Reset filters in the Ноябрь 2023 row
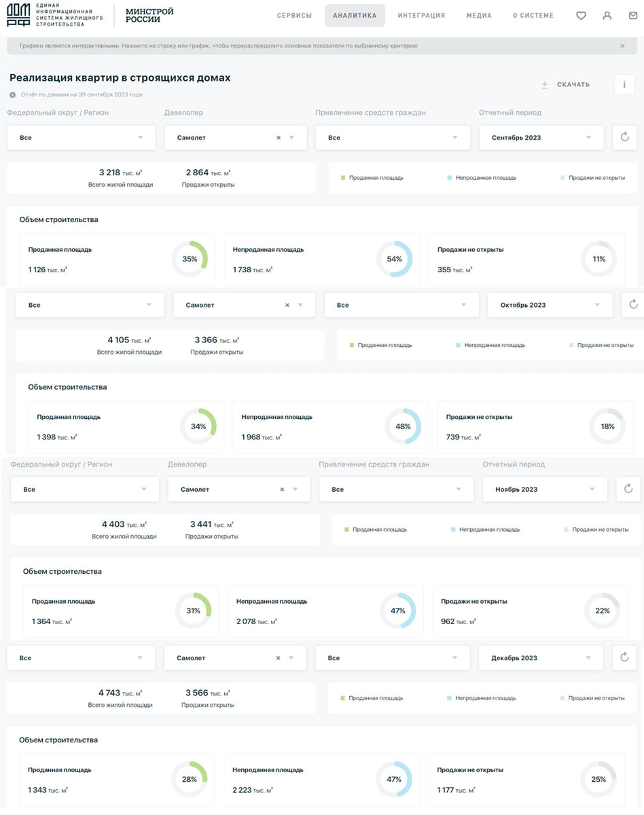Viewport: 644px width, 815px height. [628, 489]
